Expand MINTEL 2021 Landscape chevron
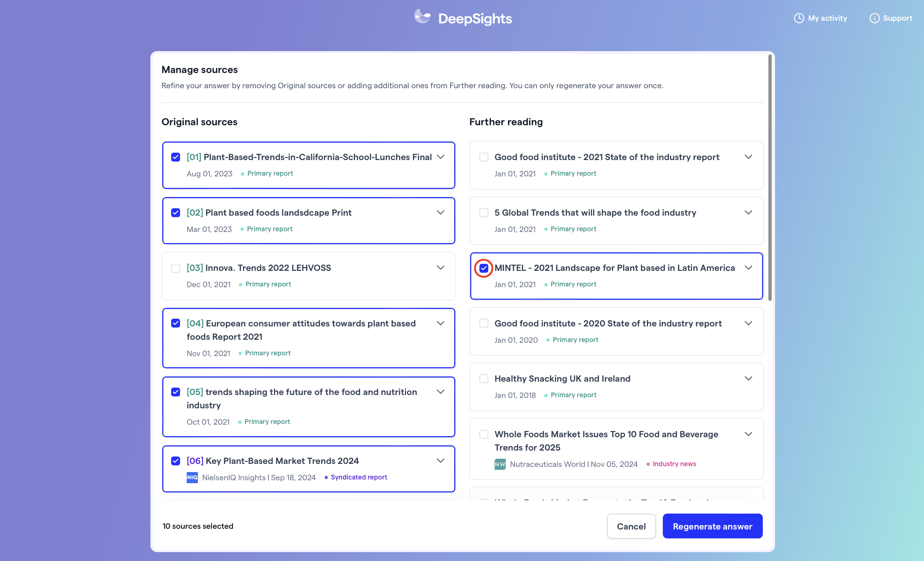The height and width of the screenshot is (561, 924). tap(748, 268)
